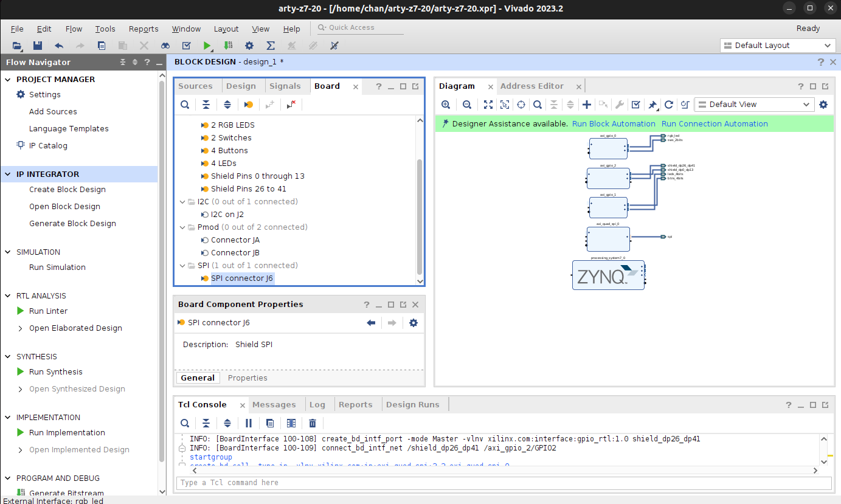Select Connector JA in Board tree
The width and height of the screenshot is (841, 504).
click(x=235, y=240)
